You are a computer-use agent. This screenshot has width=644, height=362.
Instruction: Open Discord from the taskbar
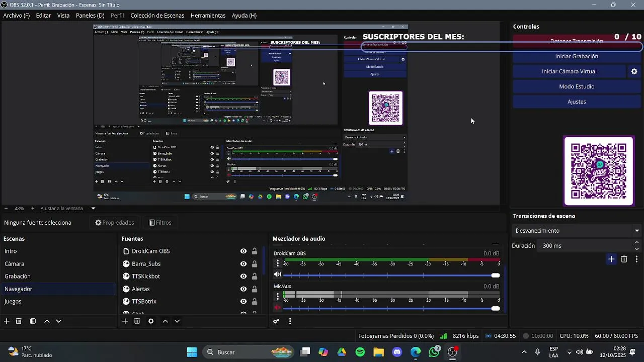[x=397, y=352]
